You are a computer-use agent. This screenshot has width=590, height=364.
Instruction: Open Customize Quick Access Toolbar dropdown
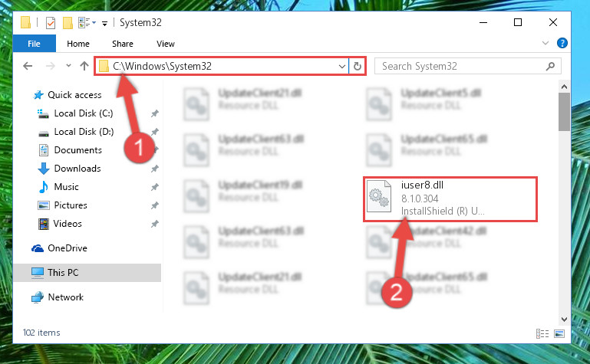tap(104, 24)
